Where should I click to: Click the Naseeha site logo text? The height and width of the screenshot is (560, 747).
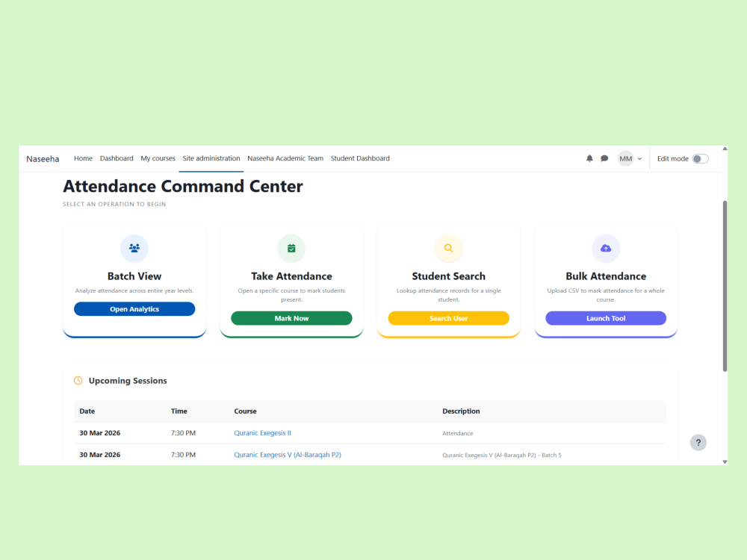point(43,159)
